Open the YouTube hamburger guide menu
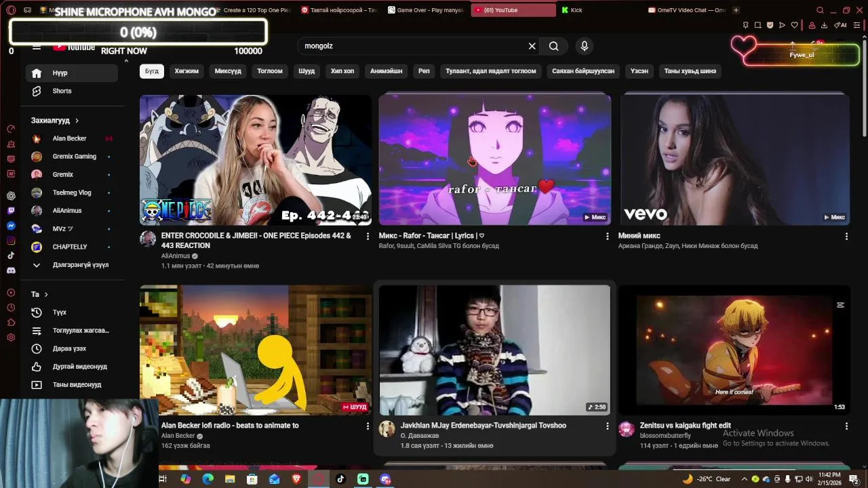868x488 pixels. tap(37, 47)
